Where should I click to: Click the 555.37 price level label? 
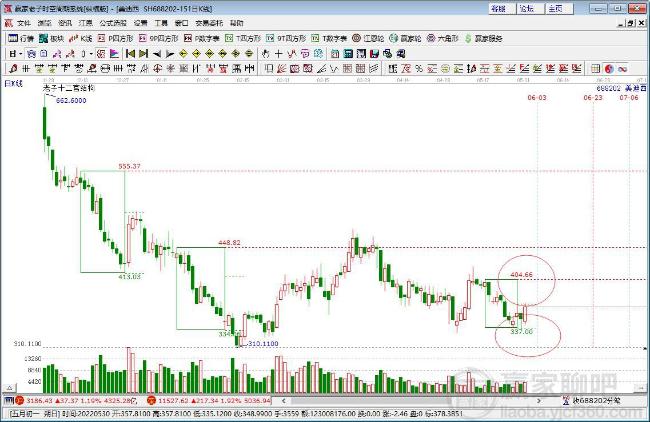tap(129, 166)
